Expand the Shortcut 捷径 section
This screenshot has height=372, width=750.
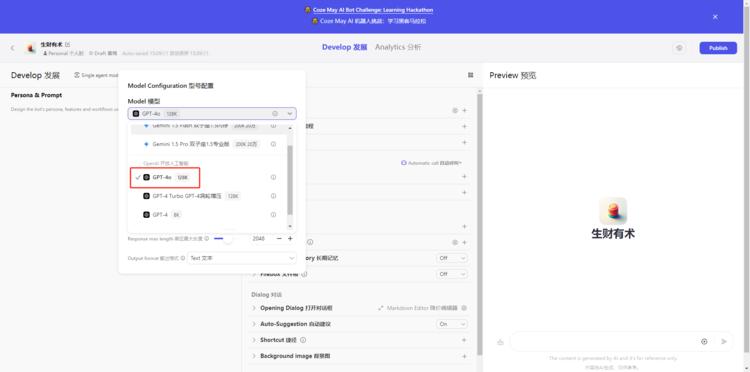(254, 340)
